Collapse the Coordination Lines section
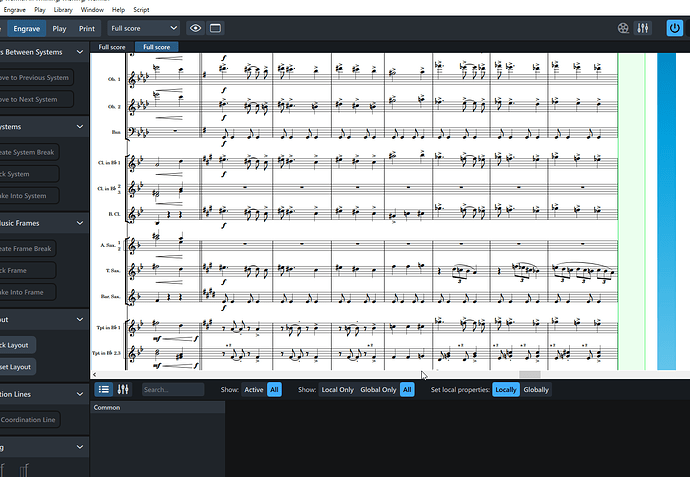 80,394
